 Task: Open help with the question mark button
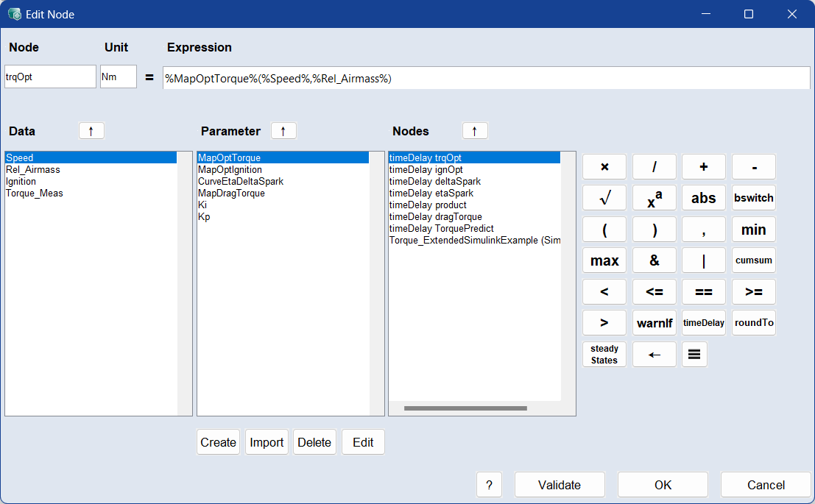pyautogui.click(x=489, y=485)
